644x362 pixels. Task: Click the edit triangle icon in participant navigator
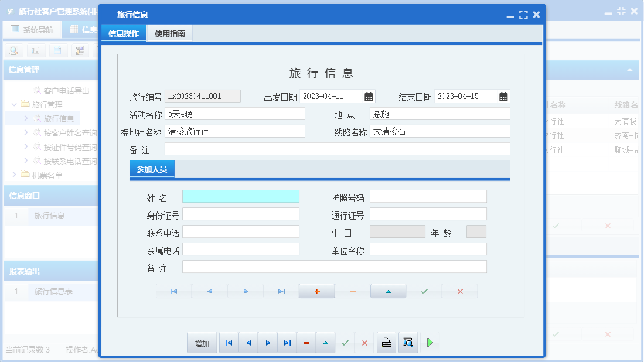(x=388, y=291)
